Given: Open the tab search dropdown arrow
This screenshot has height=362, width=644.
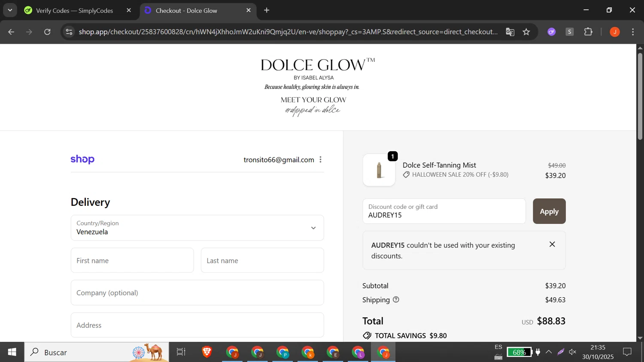Looking at the screenshot, I should pyautogui.click(x=10, y=10).
